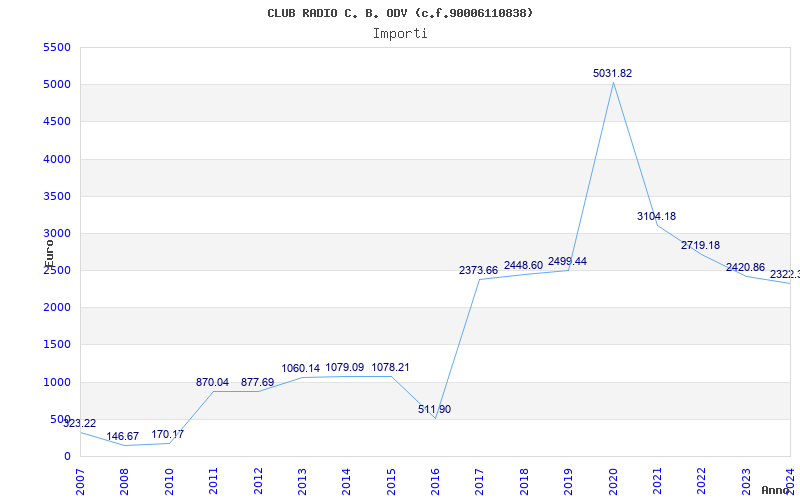Click the 5000 y-axis value
This screenshot has height=500, width=800.
click(x=57, y=85)
